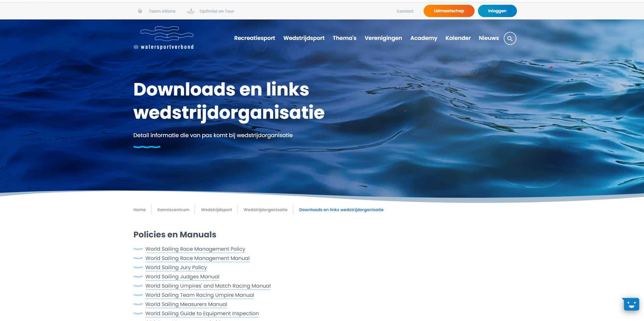Go to the Kenniscentrum breadcrumb

(173, 210)
